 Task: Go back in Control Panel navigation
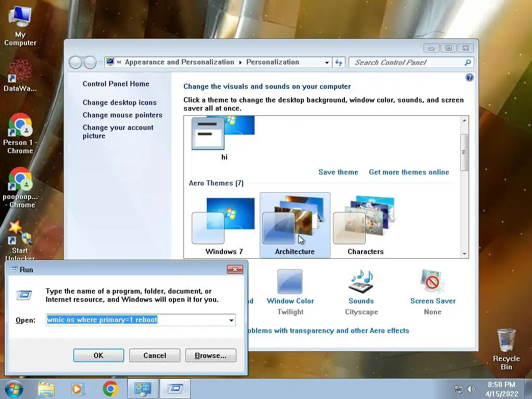pyautogui.click(x=75, y=62)
